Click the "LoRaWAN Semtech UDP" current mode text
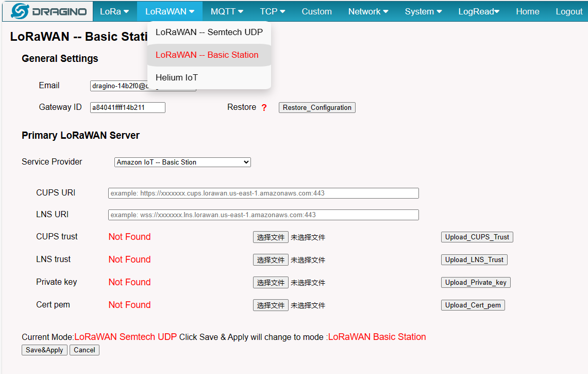Image resolution: width=588 pixels, height=374 pixels. click(x=126, y=337)
